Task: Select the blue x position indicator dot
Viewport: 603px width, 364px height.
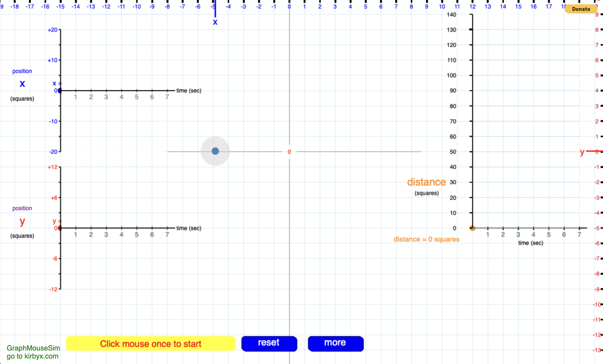Action: point(60,91)
